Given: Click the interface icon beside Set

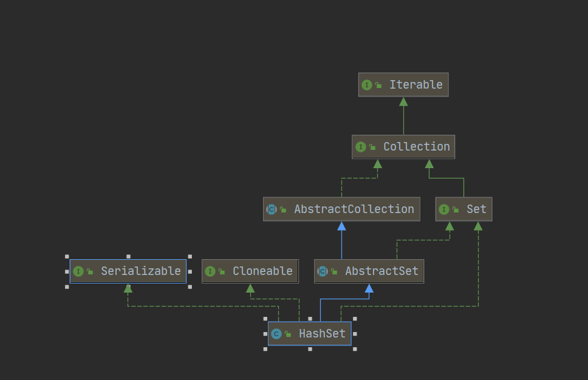Looking at the screenshot, I should tap(444, 209).
